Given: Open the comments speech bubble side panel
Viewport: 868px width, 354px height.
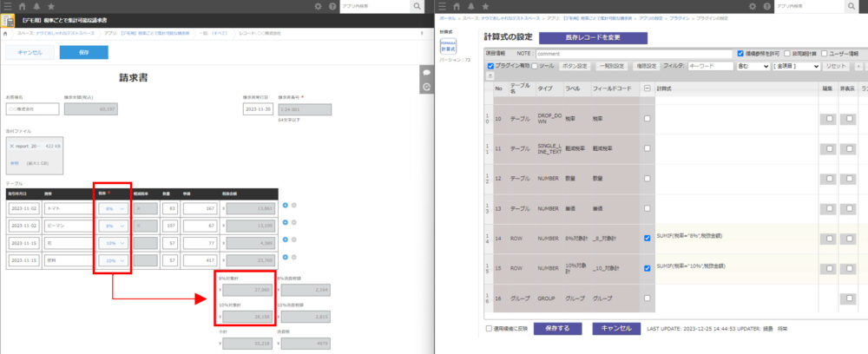Looking at the screenshot, I should (x=426, y=72).
